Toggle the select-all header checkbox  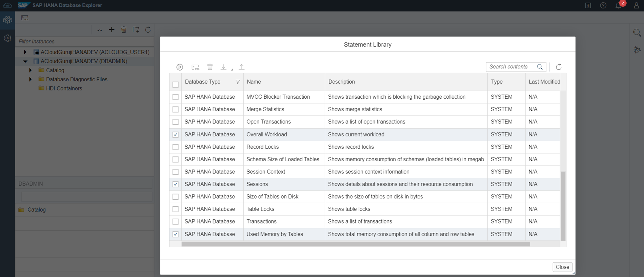click(175, 84)
